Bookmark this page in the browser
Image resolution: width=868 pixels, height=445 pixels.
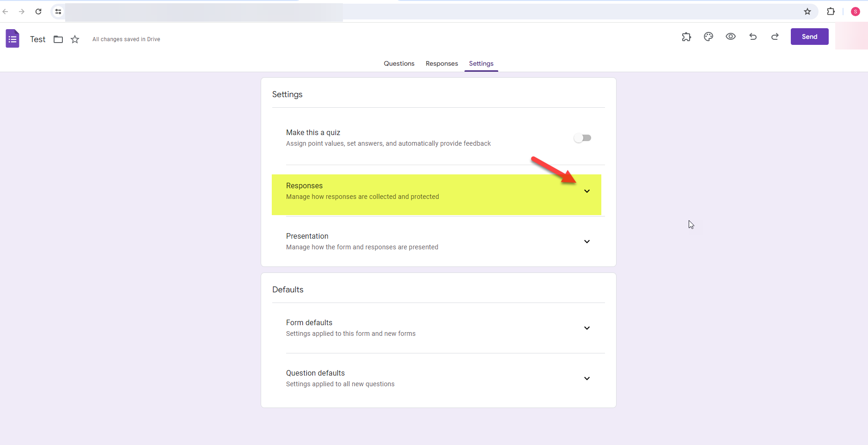[x=807, y=12]
